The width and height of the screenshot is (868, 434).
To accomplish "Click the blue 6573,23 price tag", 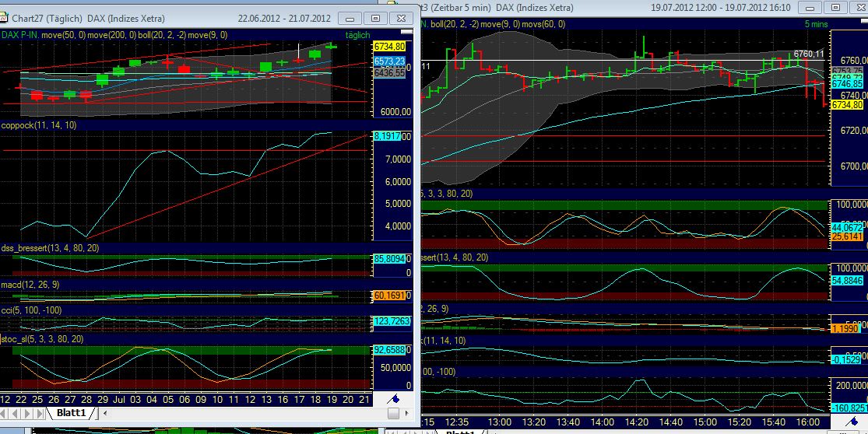I will tap(390, 61).
